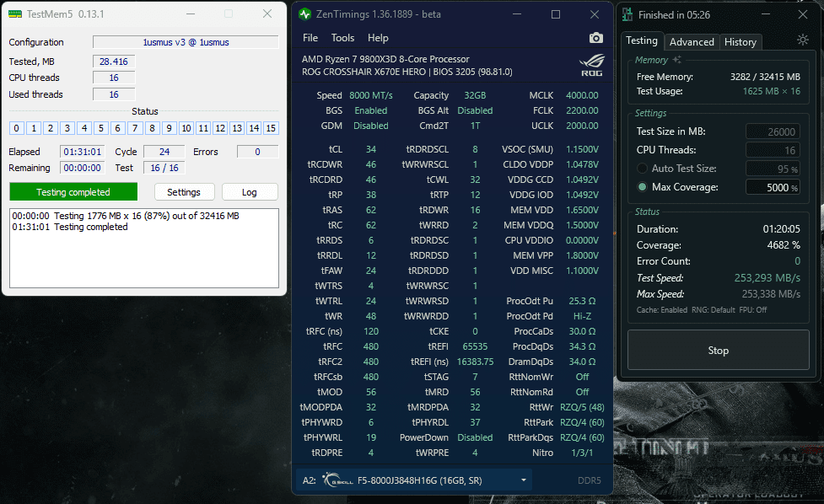Click the Stop button
The image size is (824, 504).
pos(718,350)
